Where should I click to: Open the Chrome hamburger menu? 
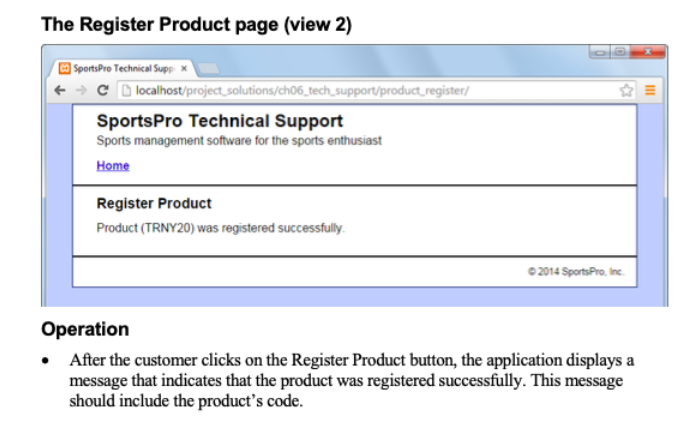(650, 90)
